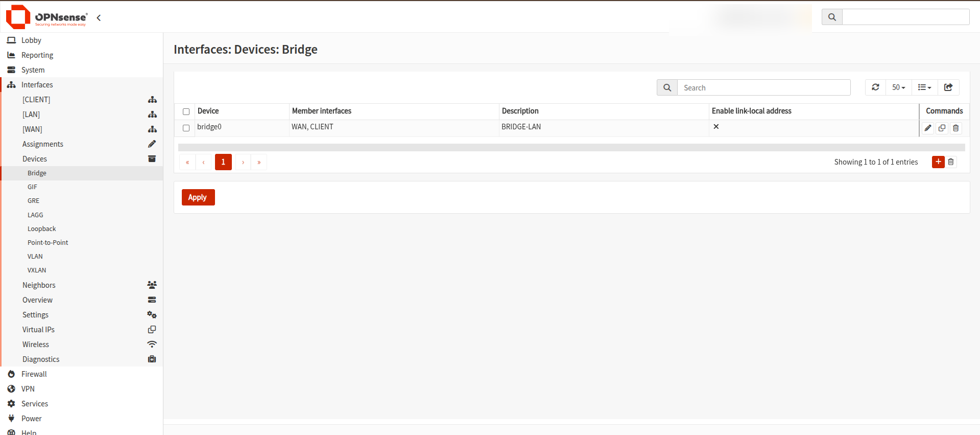Add a new bridge with plus button
This screenshot has height=435, width=980.
(938, 162)
